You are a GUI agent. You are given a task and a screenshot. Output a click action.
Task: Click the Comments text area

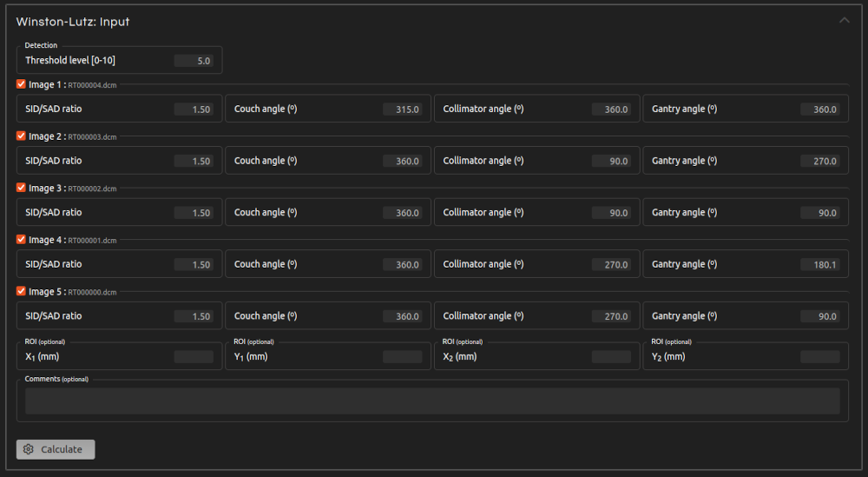(432, 401)
